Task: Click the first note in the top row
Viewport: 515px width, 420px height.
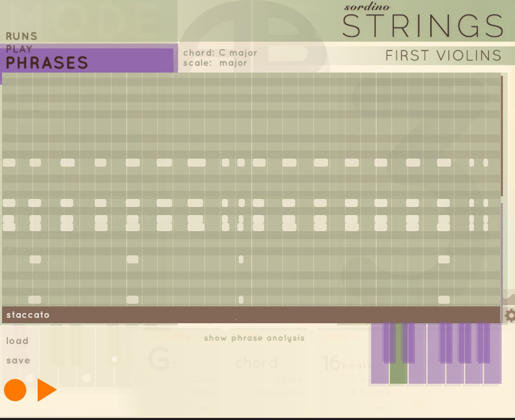Action: click(x=9, y=163)
